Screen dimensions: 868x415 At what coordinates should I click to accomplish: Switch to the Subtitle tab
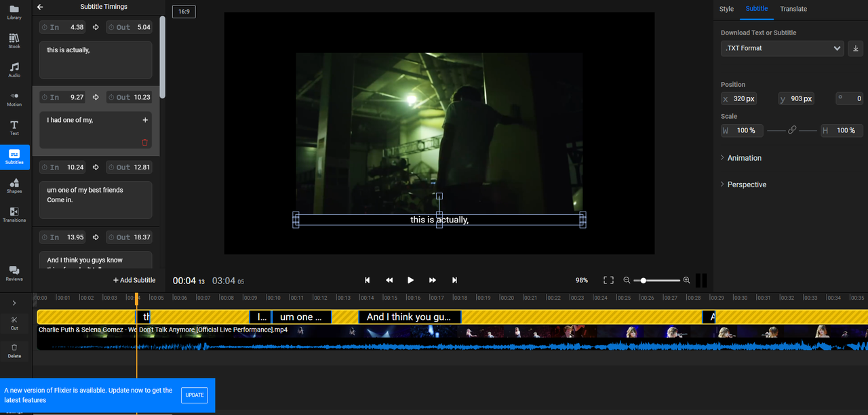pos(756,9)
